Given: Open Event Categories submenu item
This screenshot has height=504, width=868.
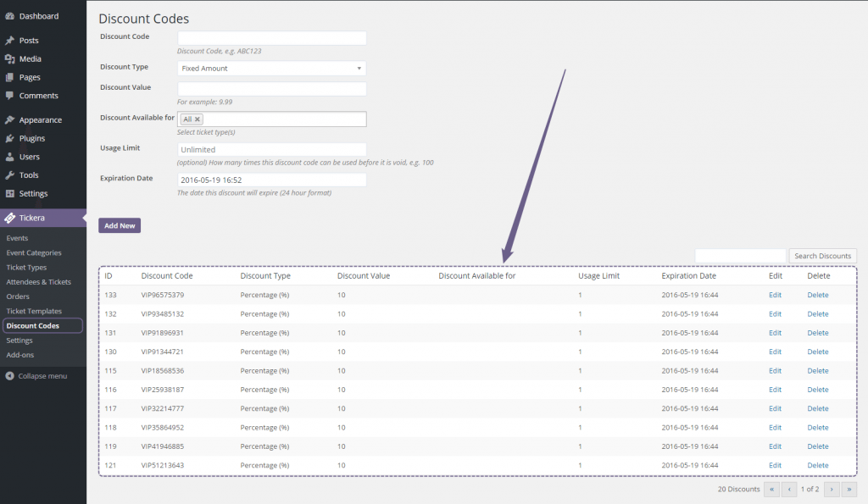Looking at the screenshot, I should [34, 252].
